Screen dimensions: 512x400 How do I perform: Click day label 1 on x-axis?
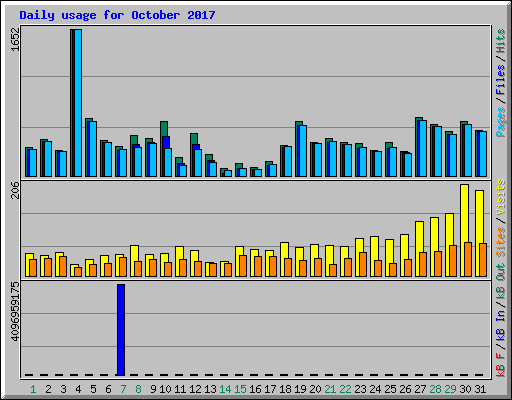point(33,389)
